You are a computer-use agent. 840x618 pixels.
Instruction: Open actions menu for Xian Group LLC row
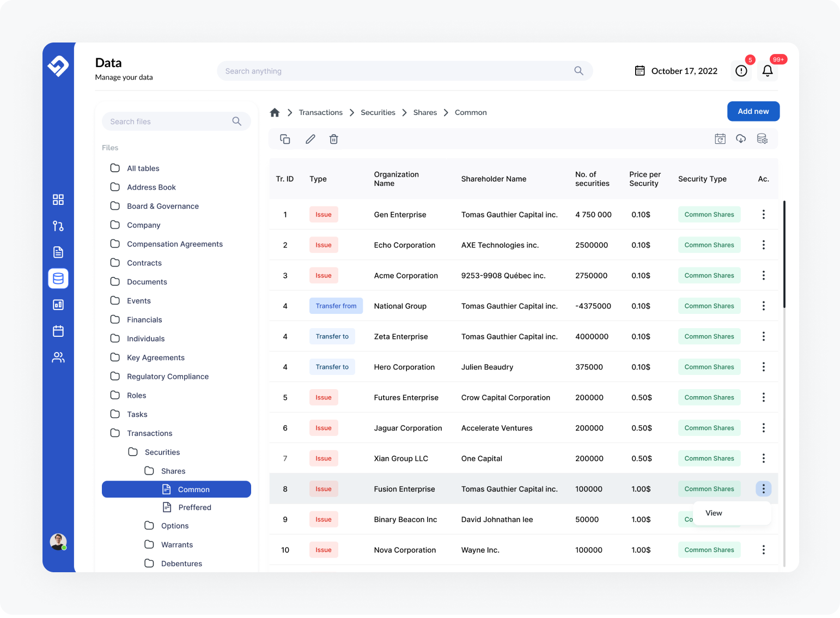tap(764, 458)
